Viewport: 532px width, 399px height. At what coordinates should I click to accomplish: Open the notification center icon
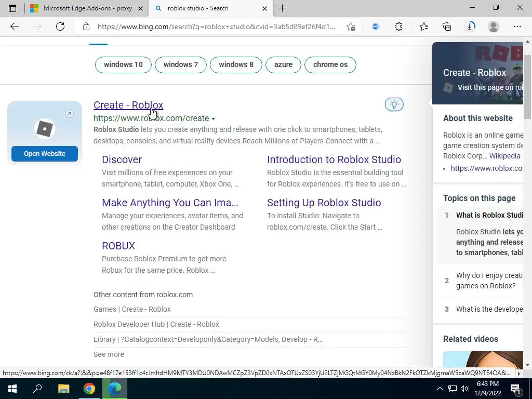pyautogui.click(x=515, y=389)
